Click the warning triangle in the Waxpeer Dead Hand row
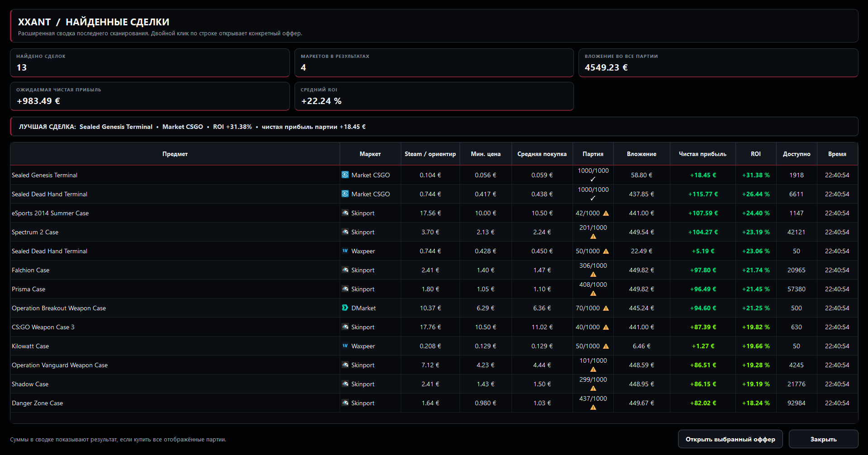Image resolution: width=868 pixels, height=455 pixels. pyautogui.click(x=606, y=251)
